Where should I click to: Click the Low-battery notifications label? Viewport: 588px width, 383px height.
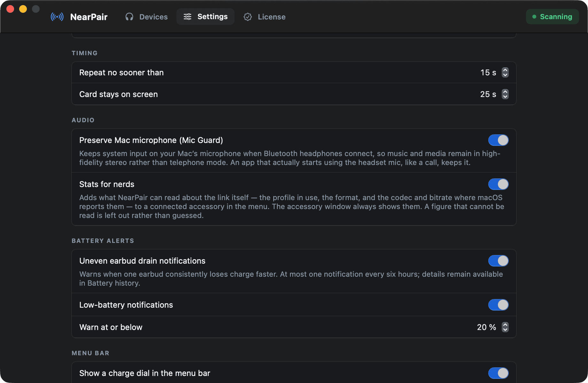tap(126, 305)
